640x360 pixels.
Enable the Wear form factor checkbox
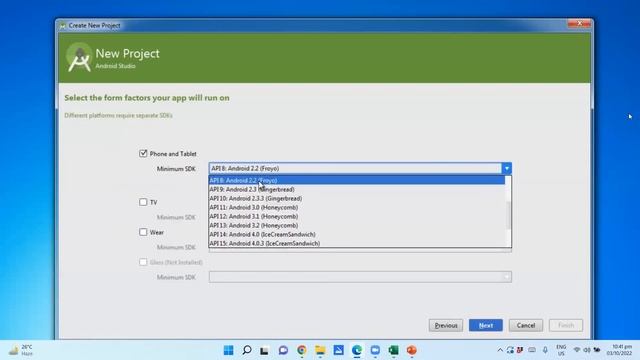143,232
